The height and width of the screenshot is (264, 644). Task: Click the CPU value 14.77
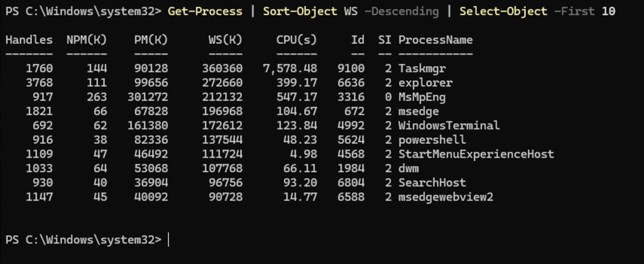[300, 197]
